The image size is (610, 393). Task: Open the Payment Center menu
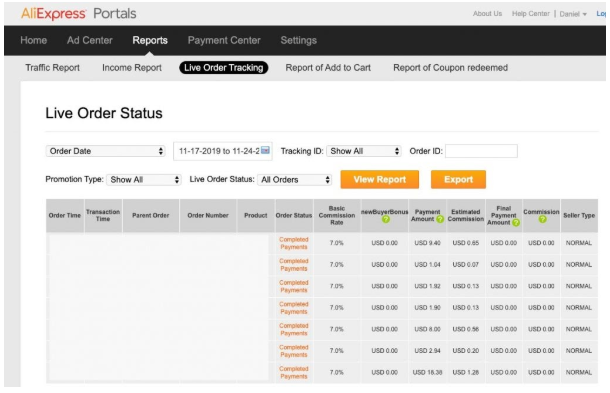(224, 40)
